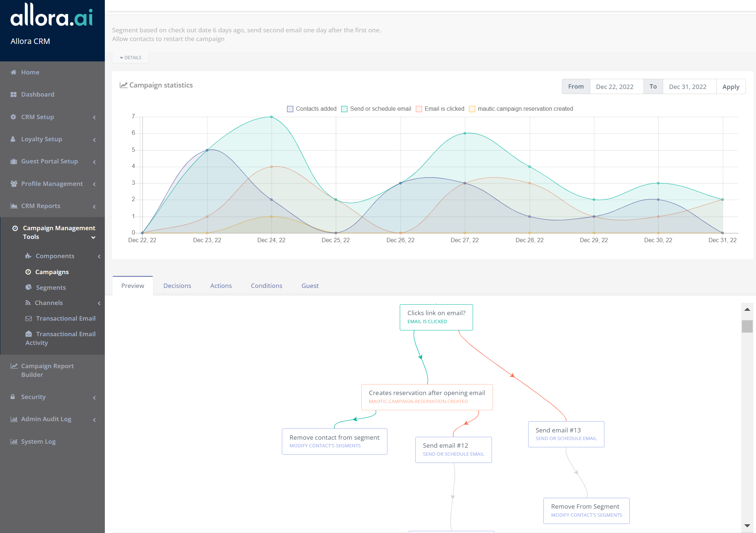Click the Dashboard grid icon
This screenshot has height=533, width=756.
coord(13,94)
